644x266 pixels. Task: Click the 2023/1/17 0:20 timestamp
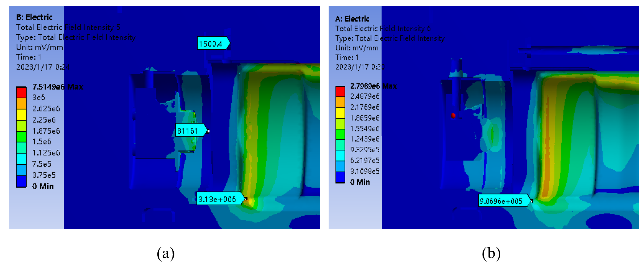[x=360, y=67]
